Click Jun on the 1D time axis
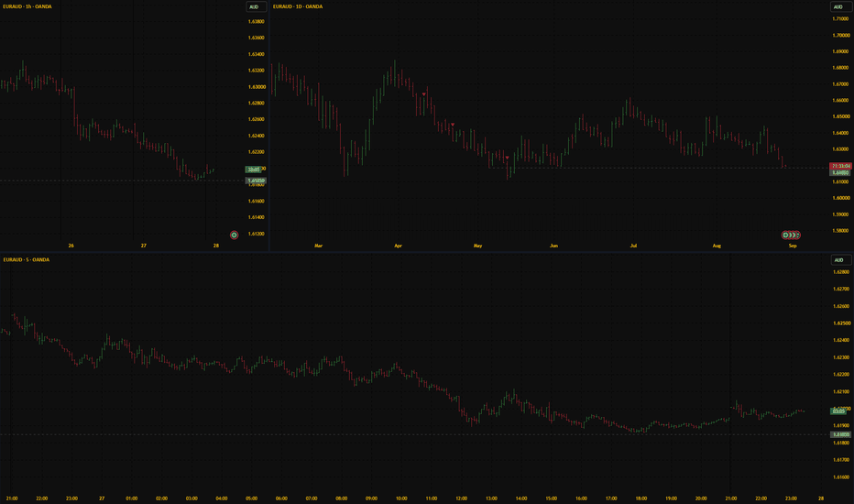 click(x=553, y=246)
